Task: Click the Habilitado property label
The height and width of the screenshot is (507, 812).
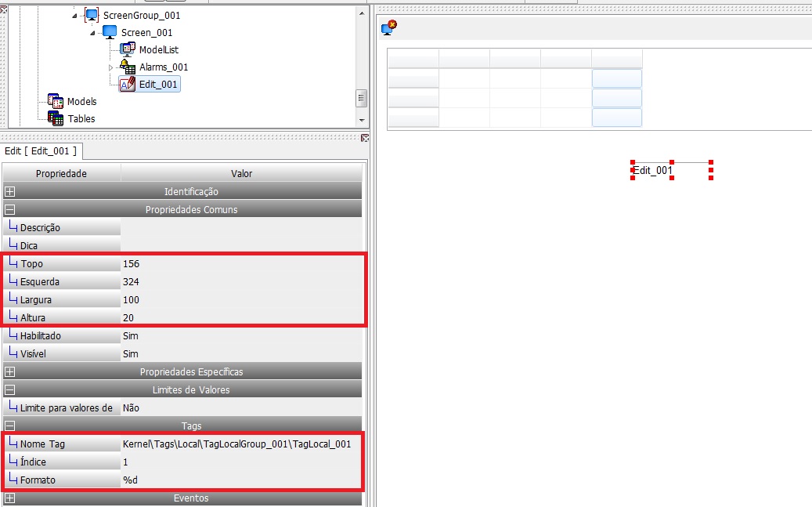Action: (x=41, y=336)
